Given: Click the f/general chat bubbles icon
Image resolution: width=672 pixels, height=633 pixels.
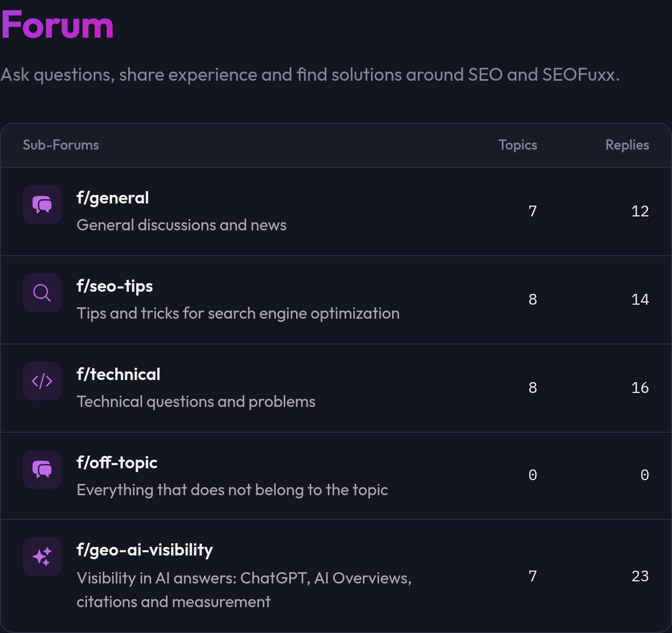Looking at the screenshot, I should click(x=42, y=205).
